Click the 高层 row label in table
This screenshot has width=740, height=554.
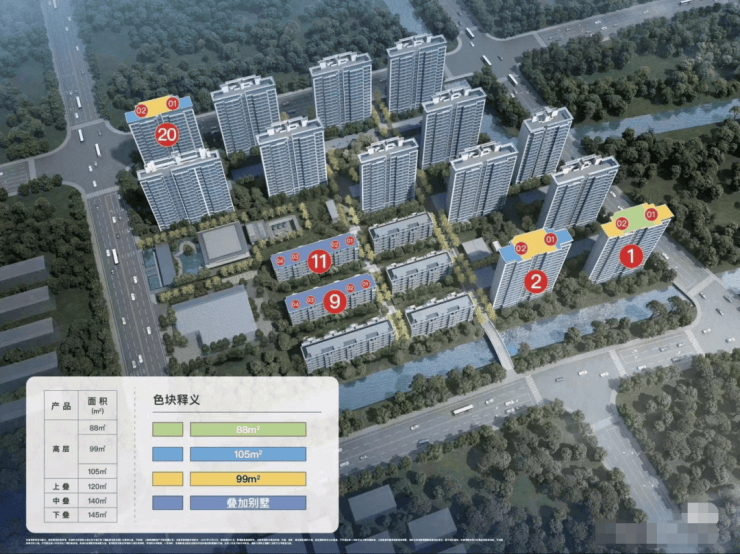(61, 449)
